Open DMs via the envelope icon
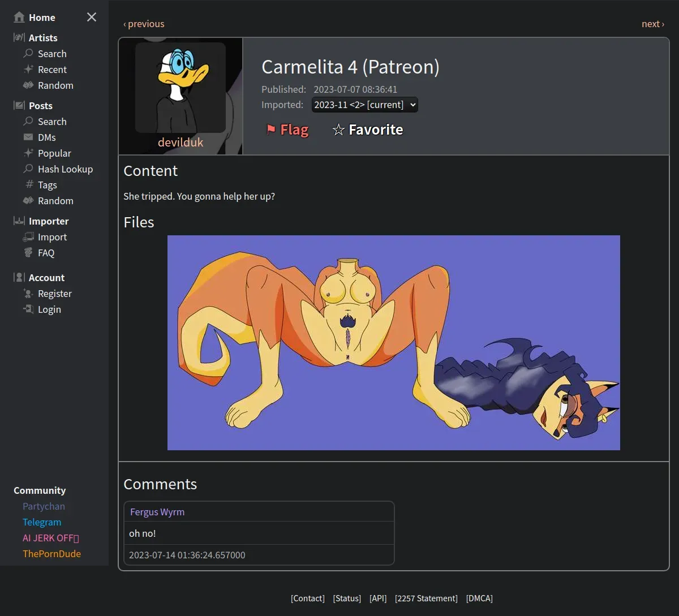679x616 pixels. coord(28,137)
